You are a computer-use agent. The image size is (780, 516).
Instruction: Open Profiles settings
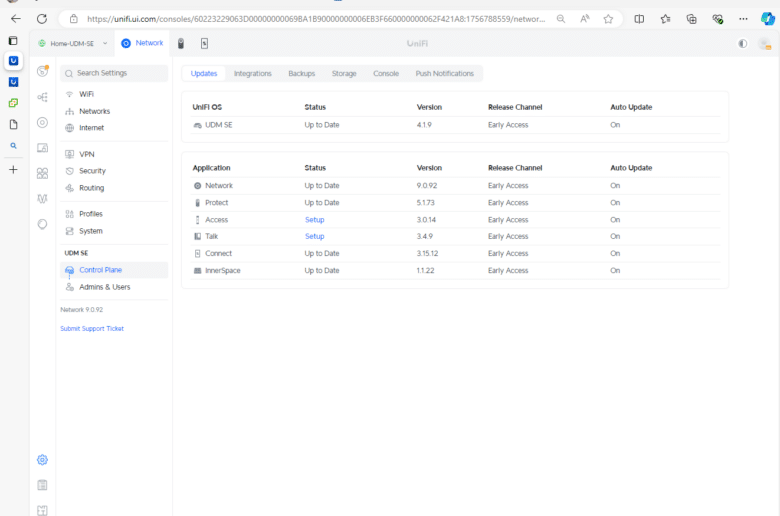(x=91, y=214)
